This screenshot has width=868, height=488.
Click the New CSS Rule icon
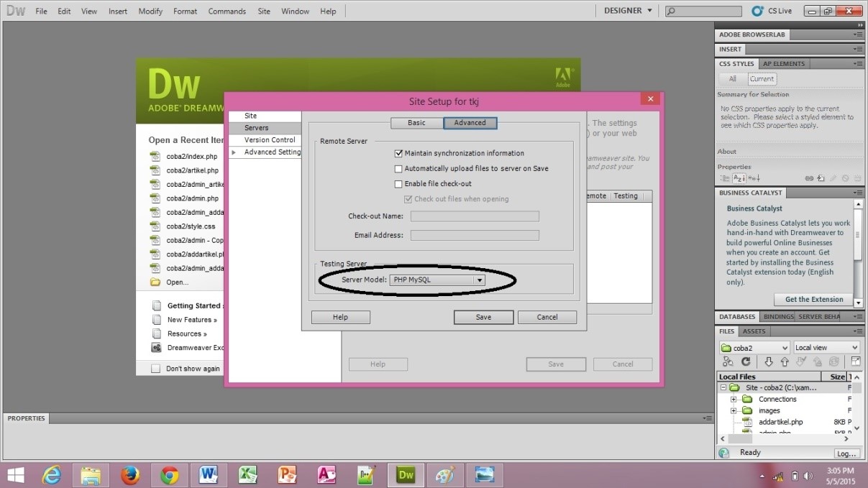pyautogui.click(x=821, y=178)
